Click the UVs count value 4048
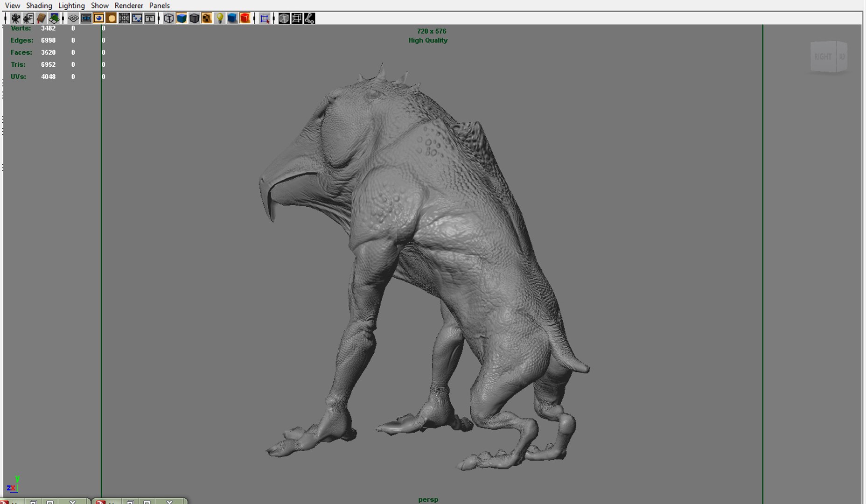866x504 pixels. (x=48, y=77)
